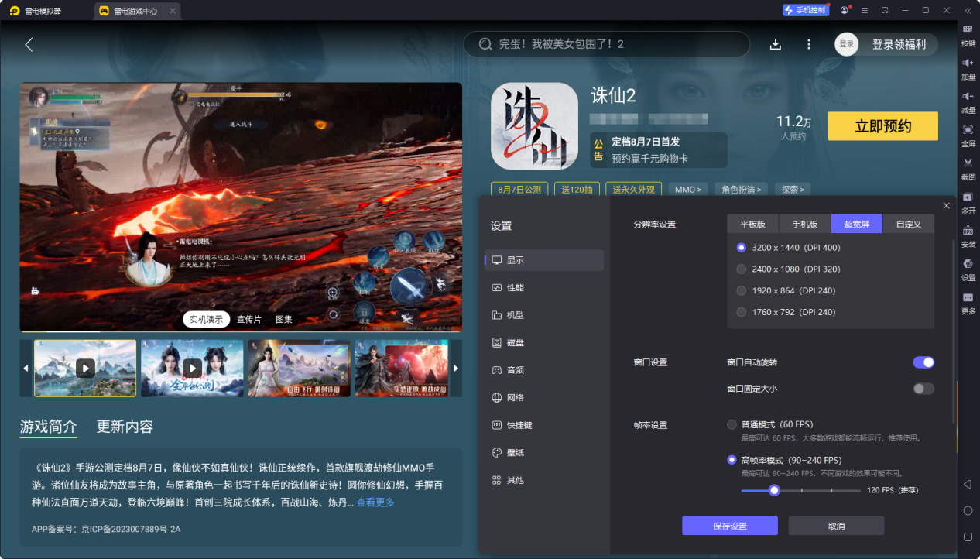Open the 按键 keyboard mapping tool
This screenshot has width=980, height=559.
pos(968,33)
